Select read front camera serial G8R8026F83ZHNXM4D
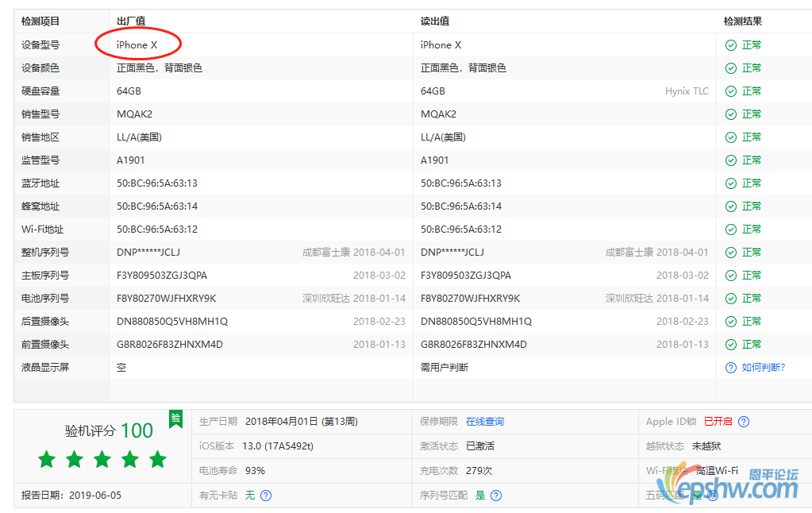This screenshot has width=812, height=513. (x=473, y=345)
